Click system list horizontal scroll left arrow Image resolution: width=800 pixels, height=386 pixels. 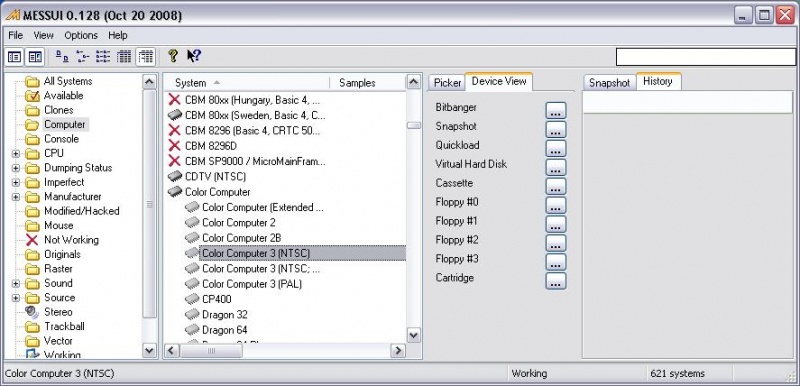pos(171,350)
